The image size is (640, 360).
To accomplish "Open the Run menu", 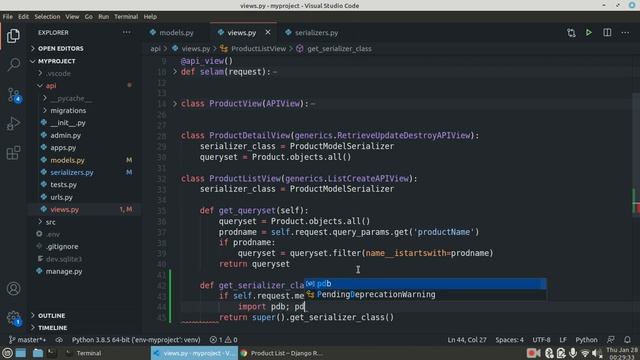I will click(103, 17).
